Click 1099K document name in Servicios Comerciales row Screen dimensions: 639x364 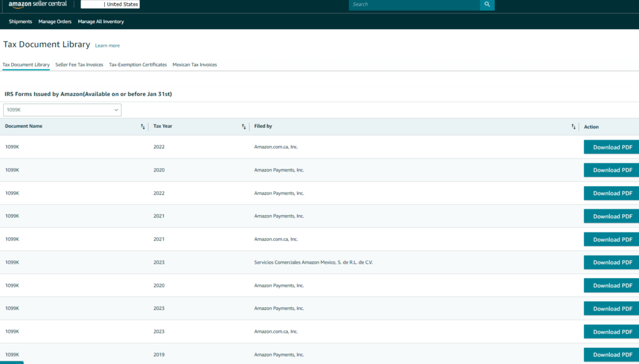pos(12,262)
